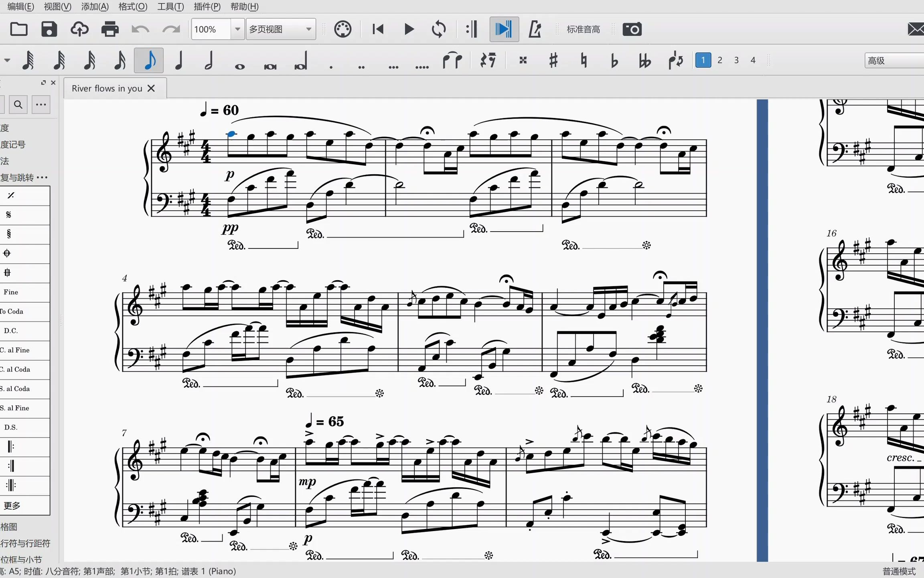Toggle play repeats button
The height and width of the screenshot is (578, 924).
472,29
